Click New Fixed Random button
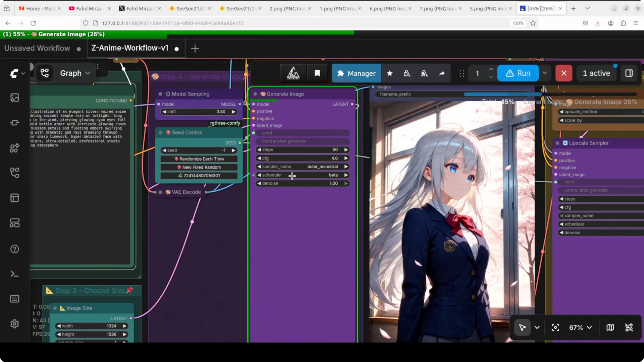This screenshot has width=644, height=362. point(199,167)
